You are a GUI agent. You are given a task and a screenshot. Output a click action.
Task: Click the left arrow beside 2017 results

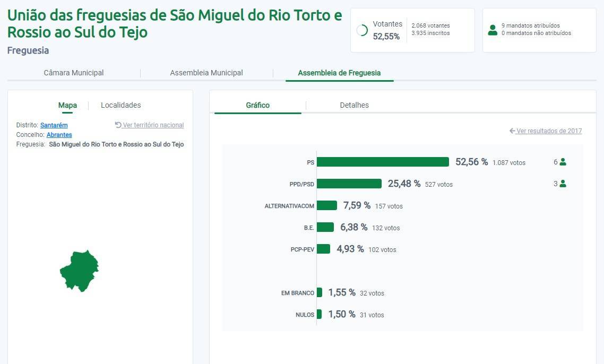click(x=512, y=131)
